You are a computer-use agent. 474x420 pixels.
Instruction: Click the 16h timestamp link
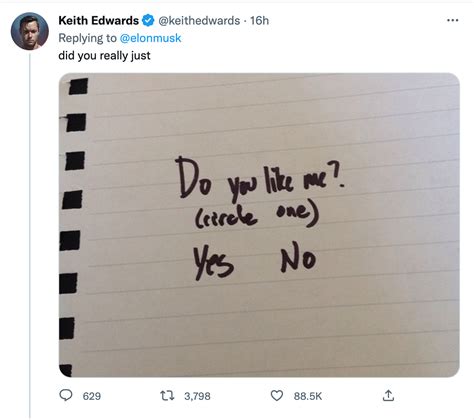[259, 21]
